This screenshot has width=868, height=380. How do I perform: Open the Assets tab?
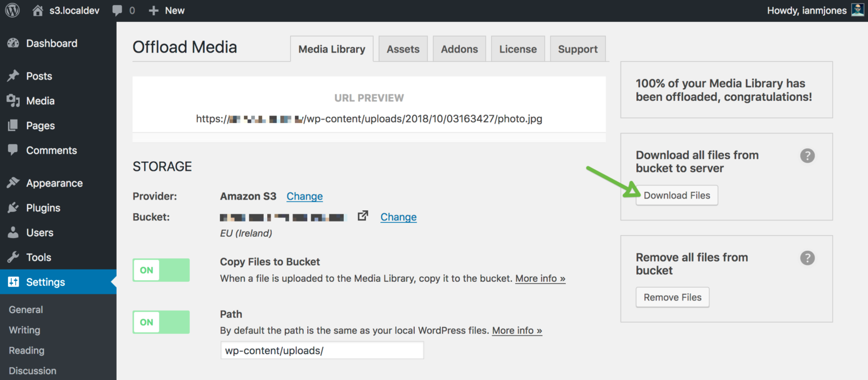403,49
